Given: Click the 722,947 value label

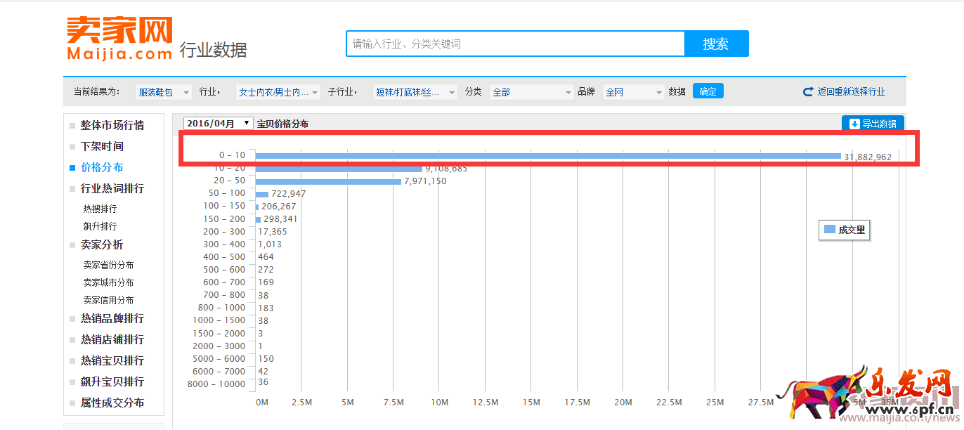Looking at the screenshot, I should pyautogui.click(x=288, y=194).
